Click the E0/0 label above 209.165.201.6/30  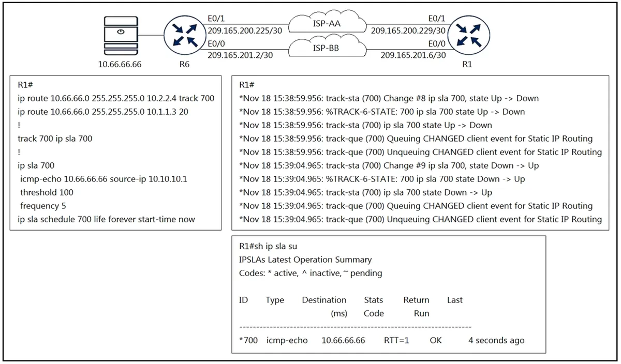tap(437, 43)
